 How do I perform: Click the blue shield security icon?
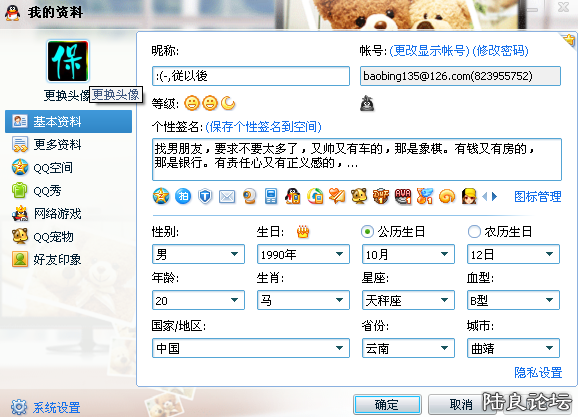[205, 197]
